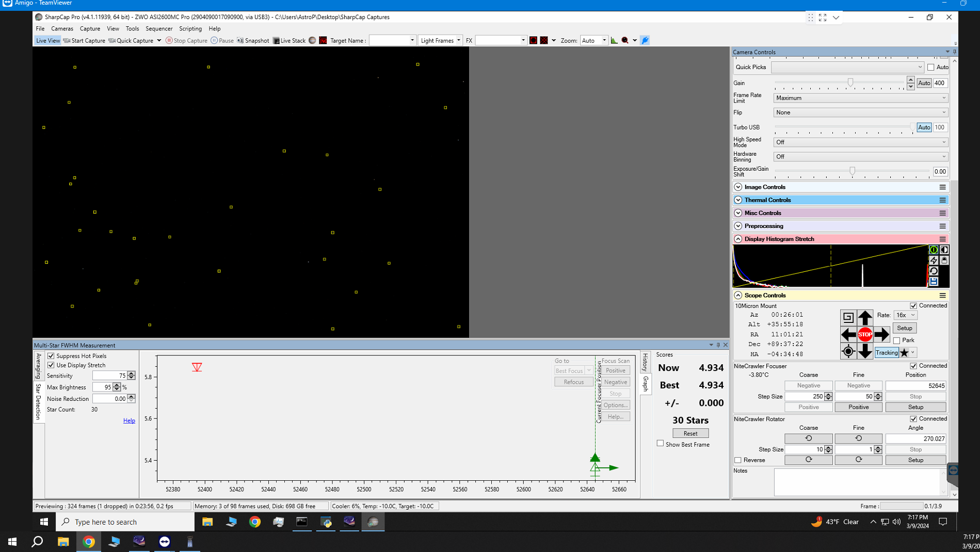
Task: Open the Scripting menu
Action: click(x=190, y=28)
